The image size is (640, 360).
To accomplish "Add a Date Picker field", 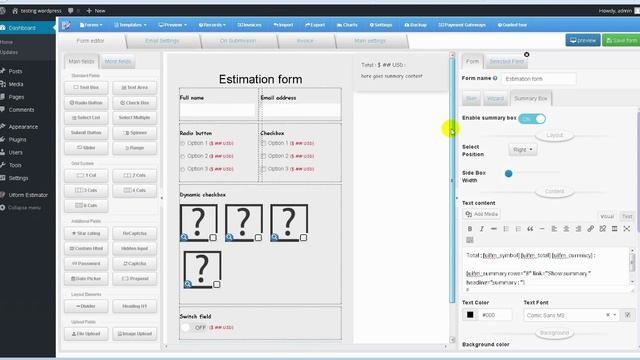I will tap(86, 279).
